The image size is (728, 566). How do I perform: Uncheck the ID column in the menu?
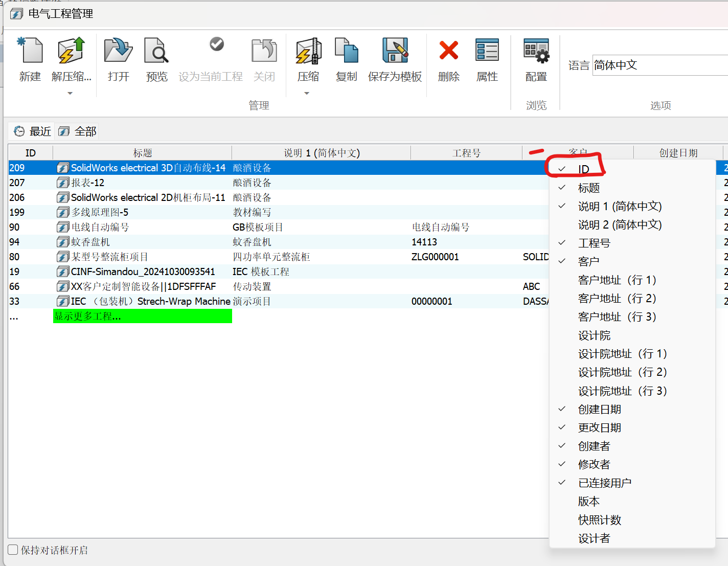tap(583, 169)
